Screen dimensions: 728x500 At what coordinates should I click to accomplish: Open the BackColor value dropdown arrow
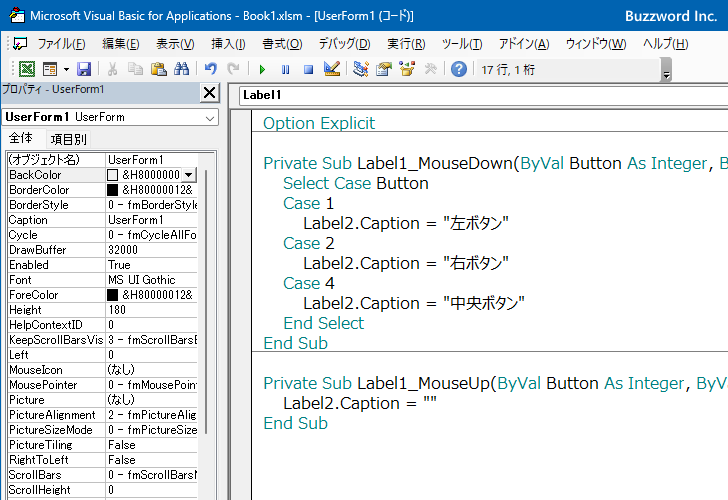188,175
